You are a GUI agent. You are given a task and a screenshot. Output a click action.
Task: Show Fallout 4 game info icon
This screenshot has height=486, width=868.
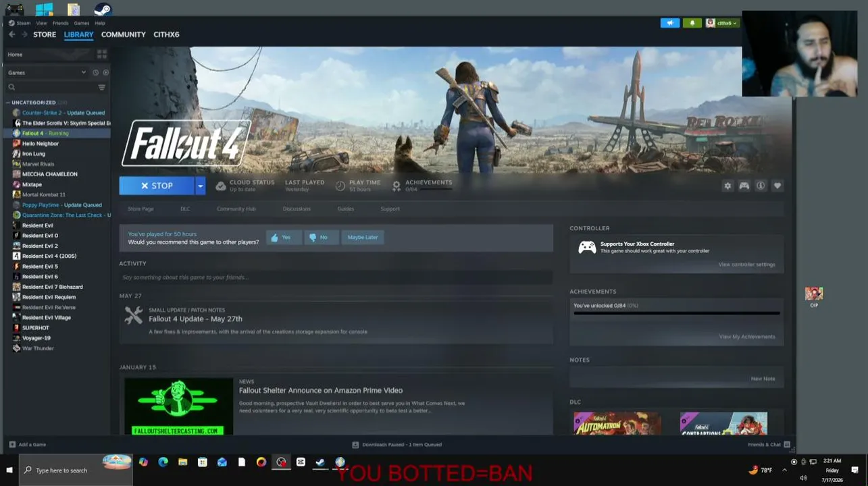pos(761,186)
